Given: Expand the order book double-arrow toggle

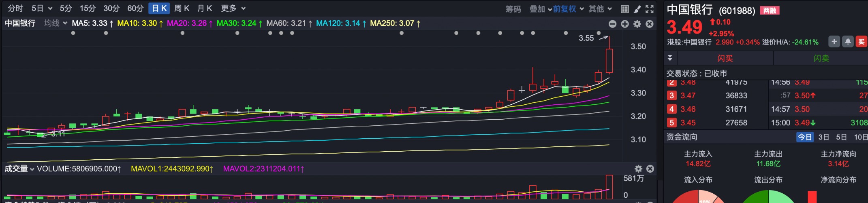Looking at the screenshot, I should (x=670, y=58).
